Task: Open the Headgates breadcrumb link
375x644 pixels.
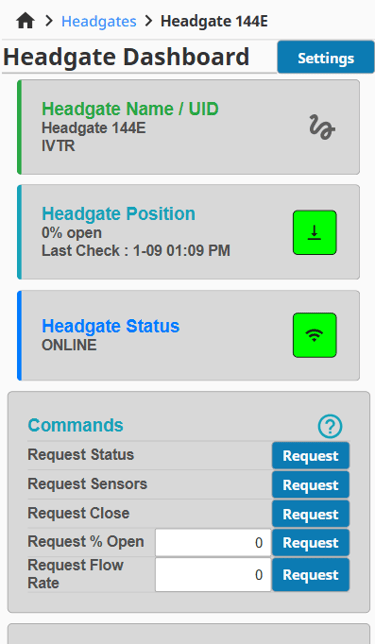Action: point(99,21)
